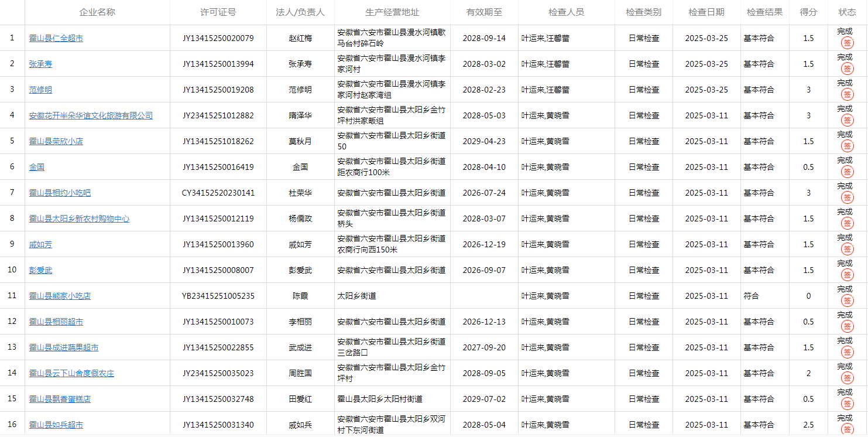The image size is (868, 437).
Task: Click the 签 stamp icon for 霍山县成进蔬果超市
Action: [x=847, y=352]
